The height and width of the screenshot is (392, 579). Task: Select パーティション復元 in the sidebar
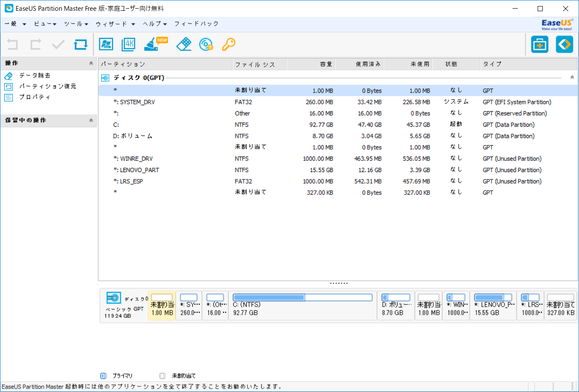point(36,86)
